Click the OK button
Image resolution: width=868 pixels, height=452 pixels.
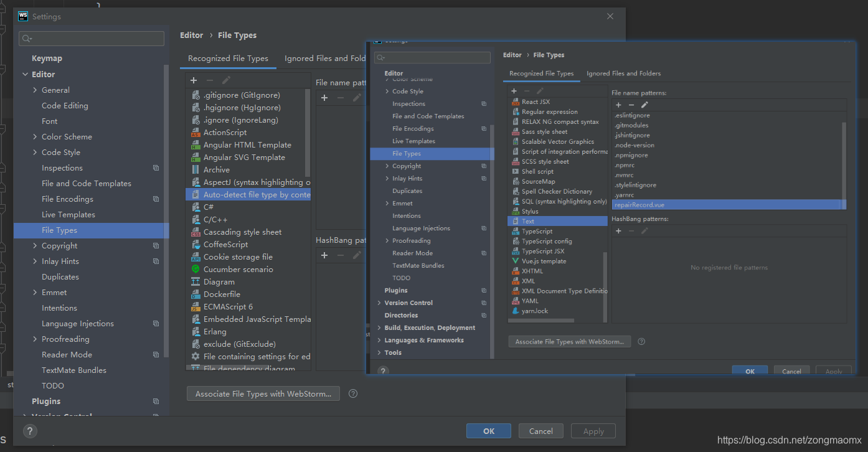489,431
